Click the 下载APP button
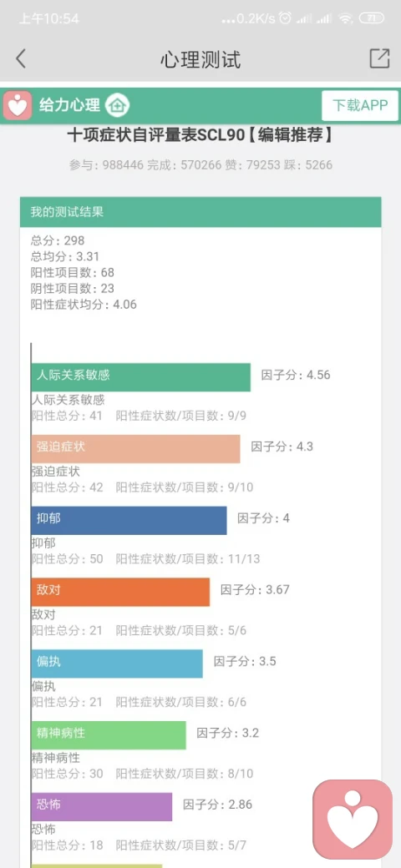Viewport: 401px width, 868px height. pos(360,105)
